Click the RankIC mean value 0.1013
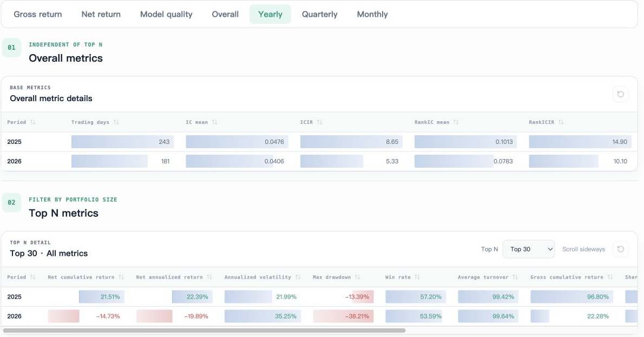Image resolution: width=644 pixels, height=337 pixels. pos(504,142)
